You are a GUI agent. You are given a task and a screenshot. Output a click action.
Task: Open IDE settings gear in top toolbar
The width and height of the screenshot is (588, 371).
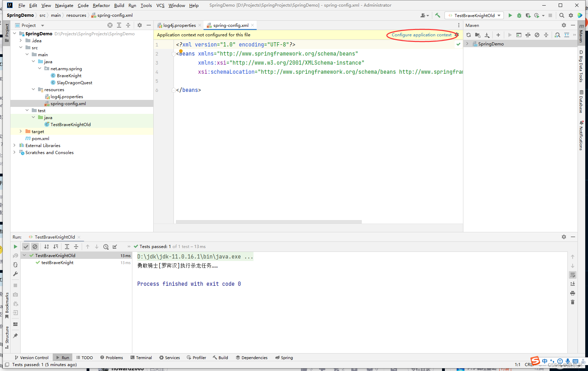coord(571,15)
